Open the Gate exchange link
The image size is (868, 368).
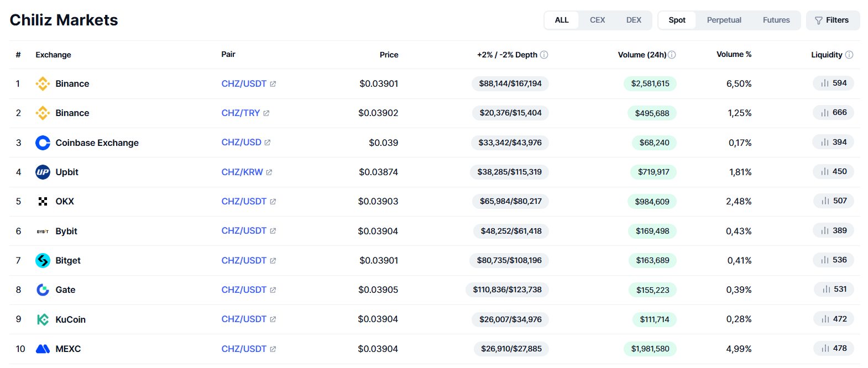[x=65, y=290]
